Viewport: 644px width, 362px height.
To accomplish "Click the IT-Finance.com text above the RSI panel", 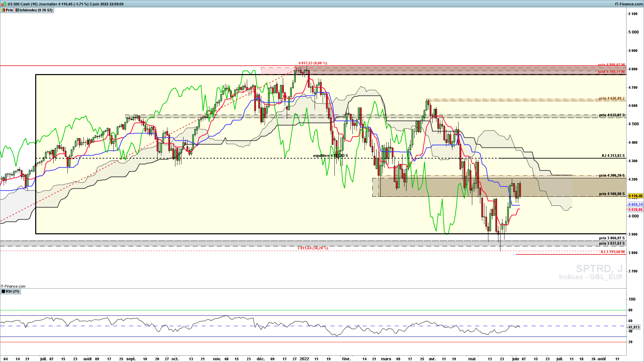I will (x=13, y=286).
